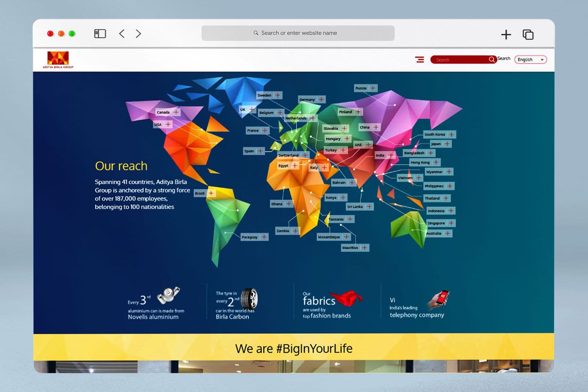Click the Novelis aluminium can image
The height and width of the screenshot is (392, 588).
tap(168, 295)
